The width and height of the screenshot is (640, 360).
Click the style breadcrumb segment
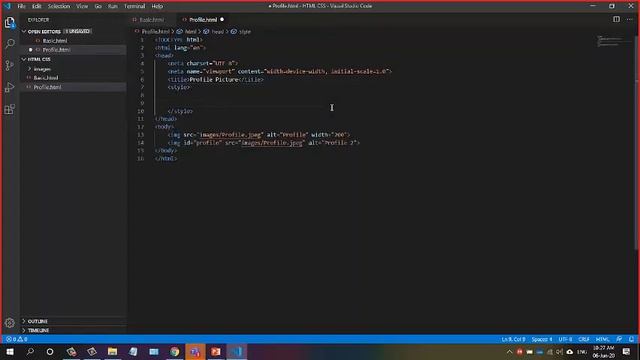245,31
